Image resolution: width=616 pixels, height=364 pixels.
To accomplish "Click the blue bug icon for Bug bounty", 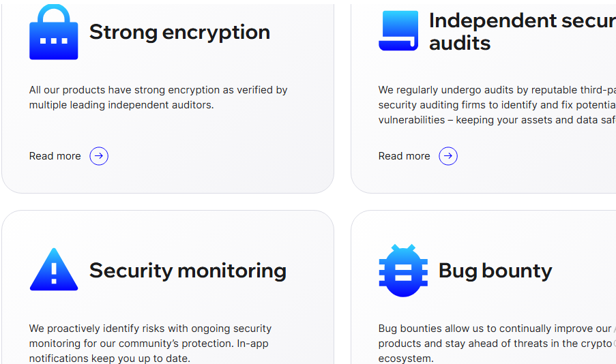I will [x=402, y=271].
